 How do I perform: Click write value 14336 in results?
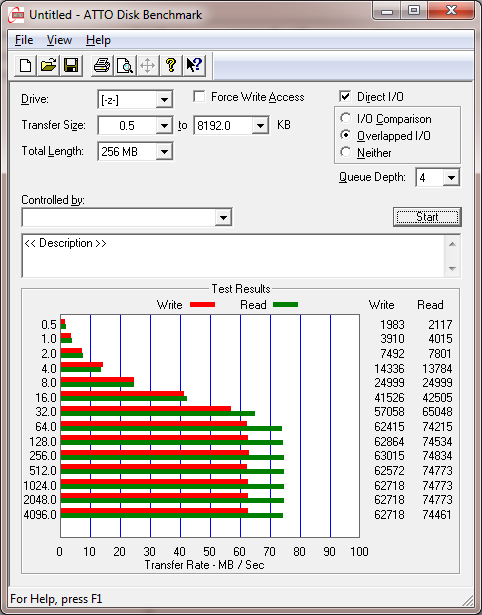click(389, 369)
